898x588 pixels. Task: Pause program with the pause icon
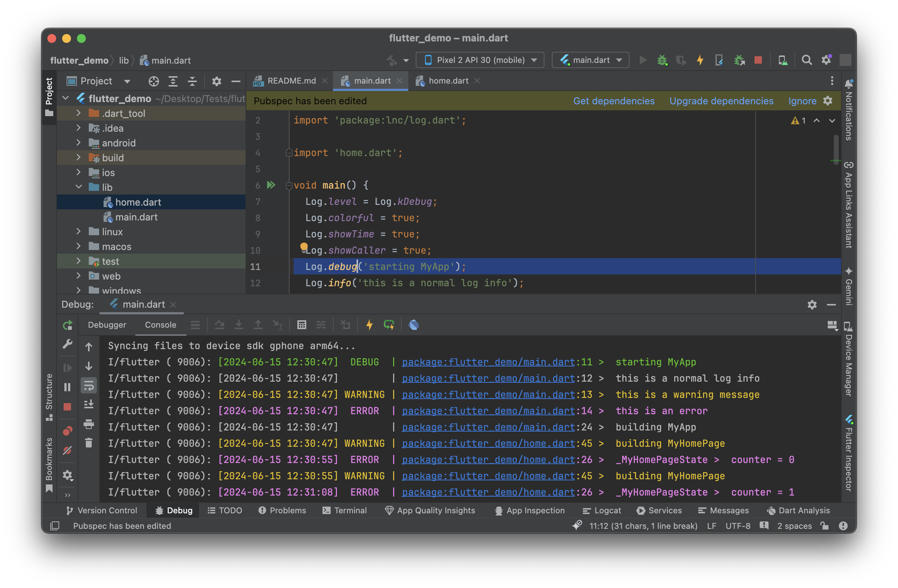tap(68, 387)
